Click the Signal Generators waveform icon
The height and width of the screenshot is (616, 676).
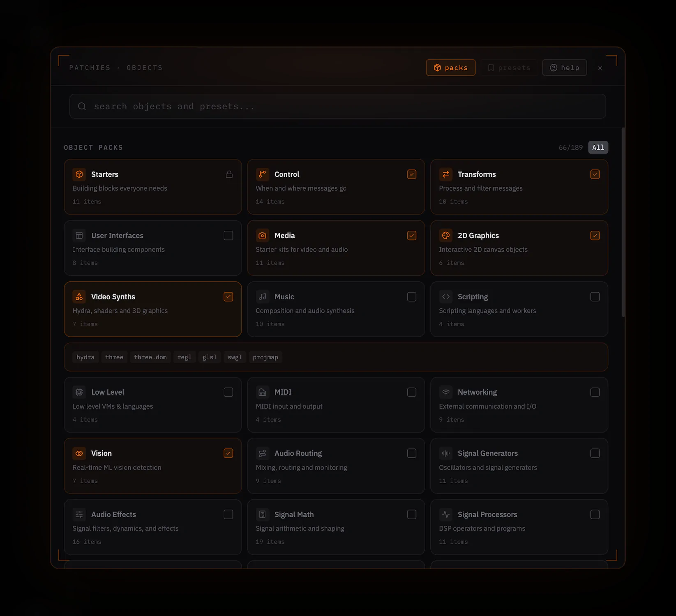pos(445,453)
